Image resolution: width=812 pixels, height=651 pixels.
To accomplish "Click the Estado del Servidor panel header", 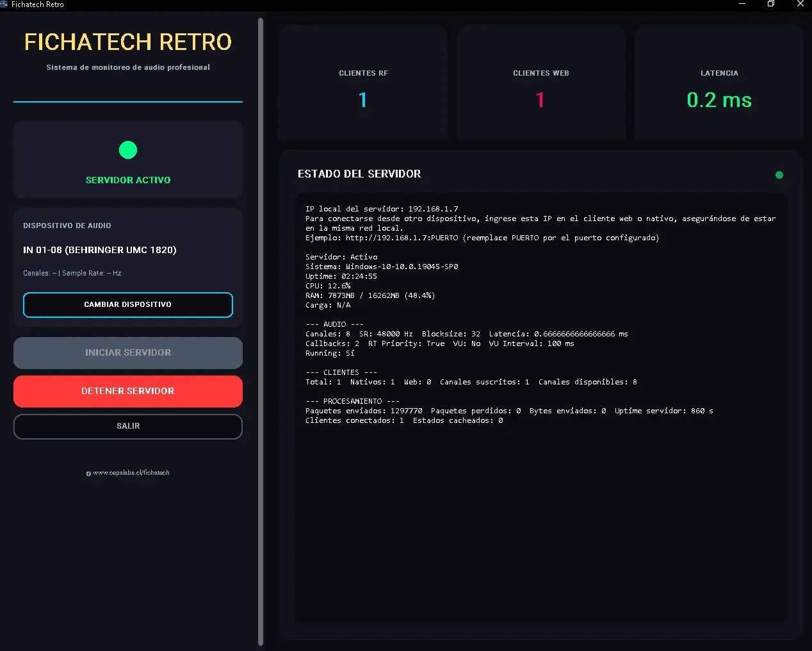I will pos(359,174).
